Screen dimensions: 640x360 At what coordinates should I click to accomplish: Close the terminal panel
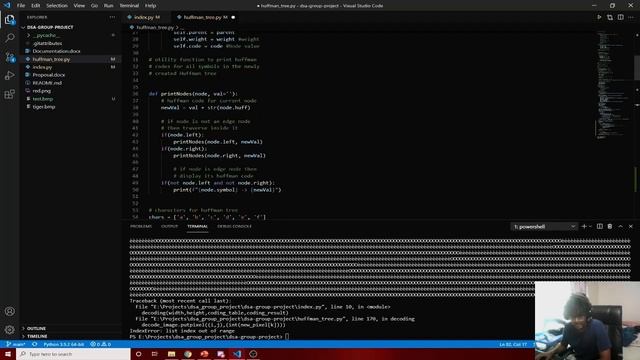(x=631, y=226)
